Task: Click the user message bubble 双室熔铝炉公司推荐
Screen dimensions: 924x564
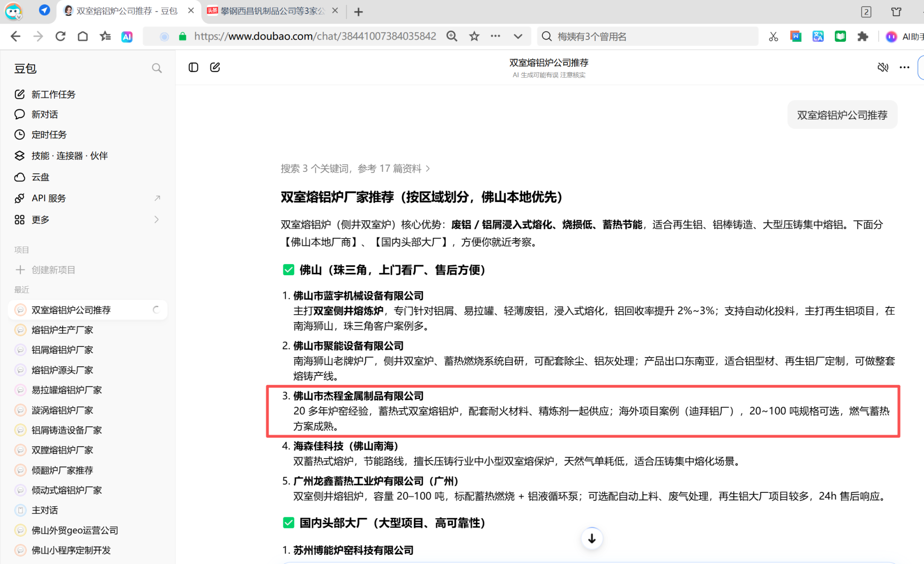Action: click(x=842, y=115)
